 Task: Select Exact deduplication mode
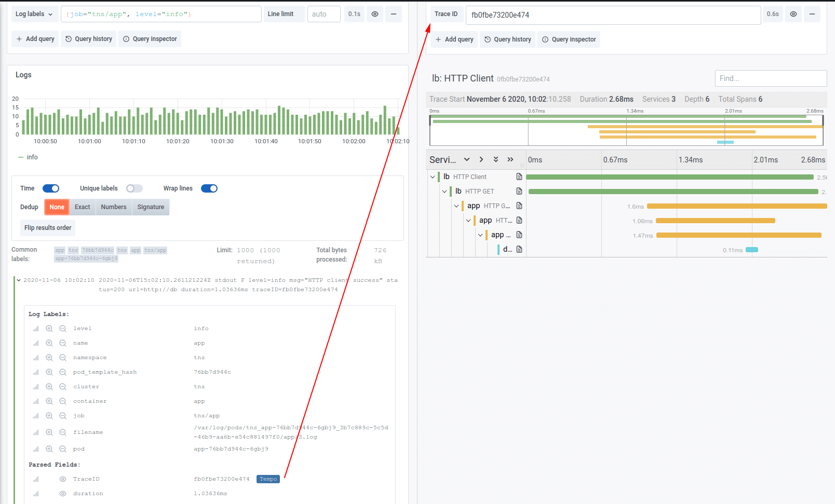82,207
